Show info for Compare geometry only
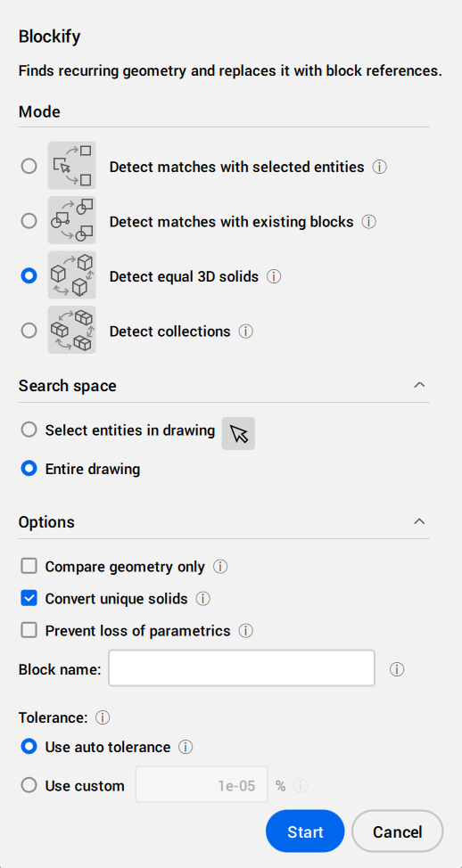 [x=220, y=567]
